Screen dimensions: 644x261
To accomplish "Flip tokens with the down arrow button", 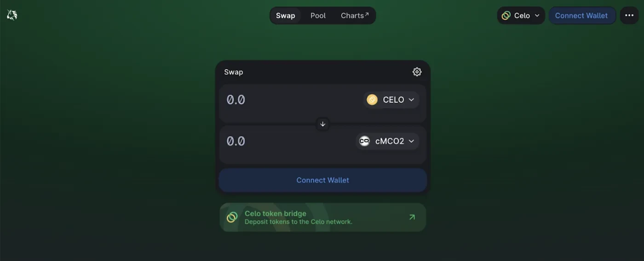I will pyautogui.click(x=322, y=124).
